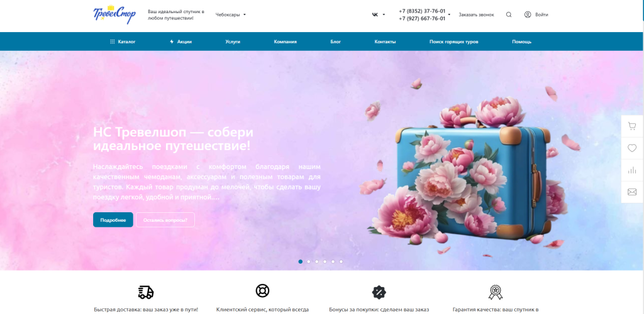Open the comparison bar chart icon

point(631,170)
